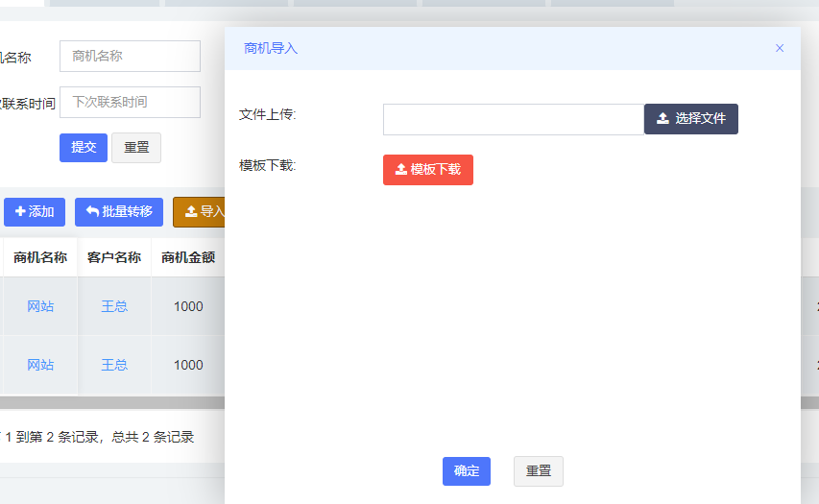Submit search with 提交 button

tap(84, 148)
